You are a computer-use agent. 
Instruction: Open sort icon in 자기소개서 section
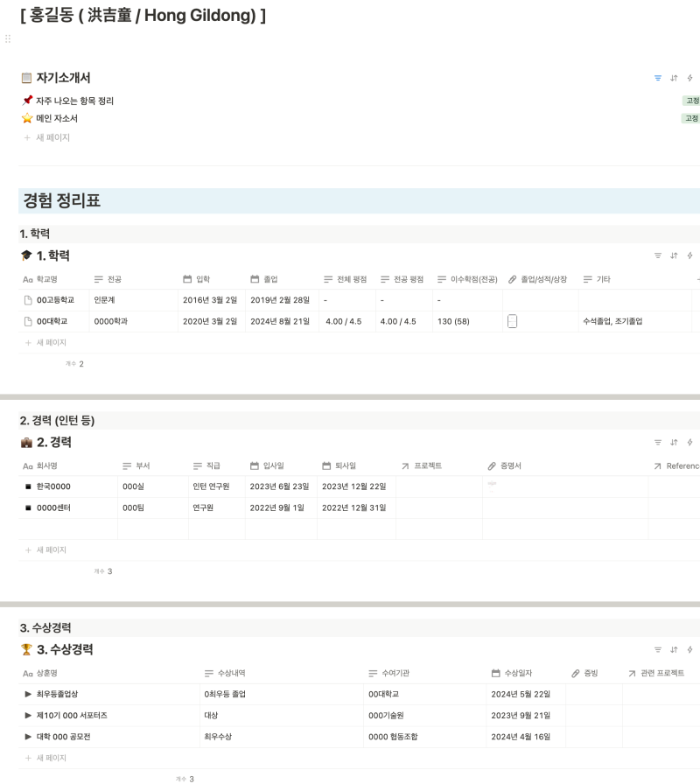[674, 78]
